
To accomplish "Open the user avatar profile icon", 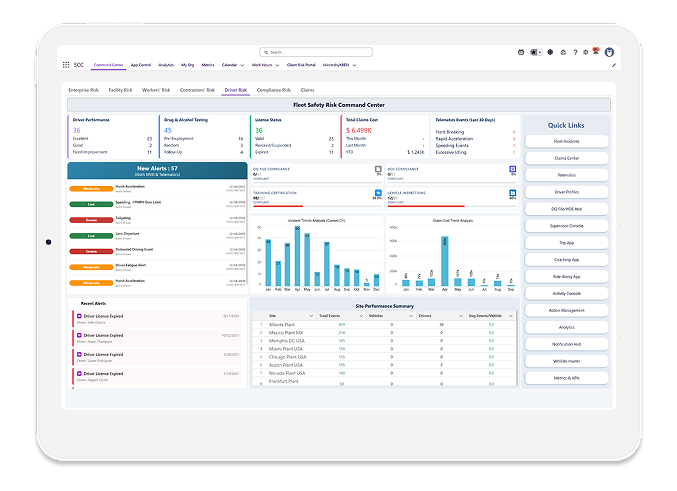I will [611, 51].
